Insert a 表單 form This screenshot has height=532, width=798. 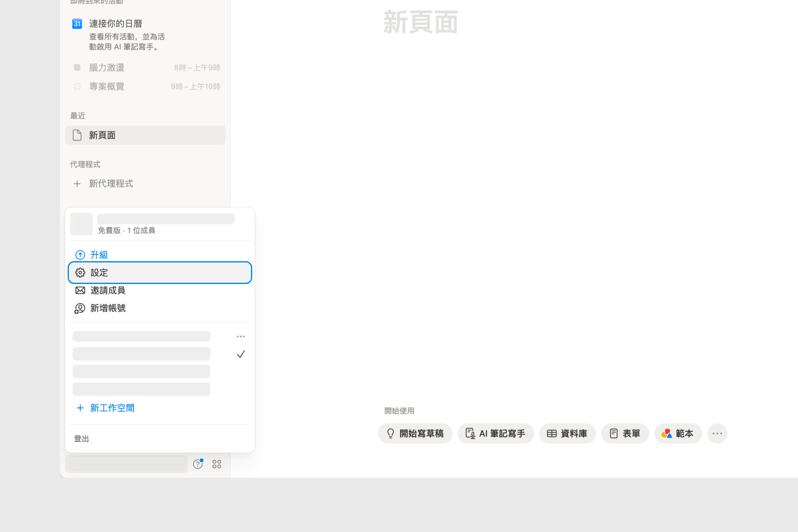(625, 433)
